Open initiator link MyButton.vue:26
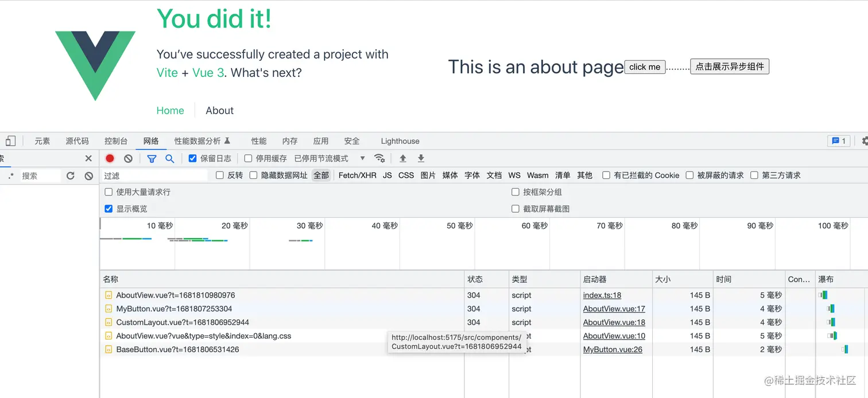Viewport: 868px width, 398px height. [x=613, y=349]
